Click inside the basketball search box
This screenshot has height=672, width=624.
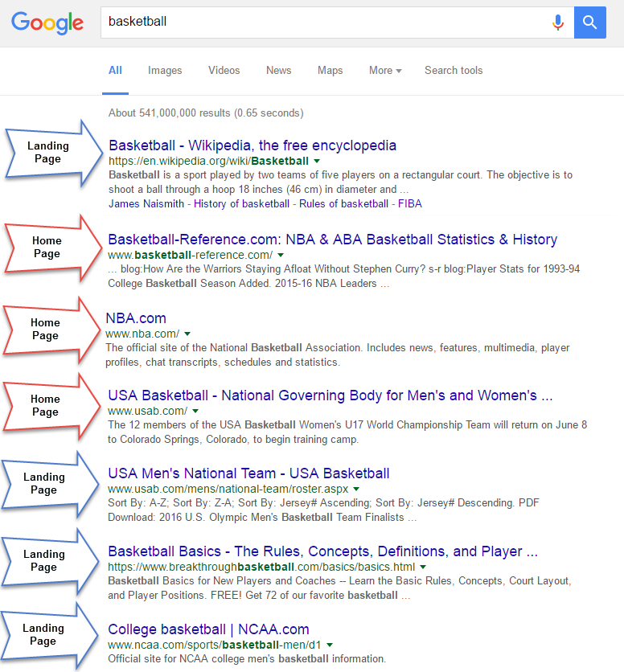(322, 22)
